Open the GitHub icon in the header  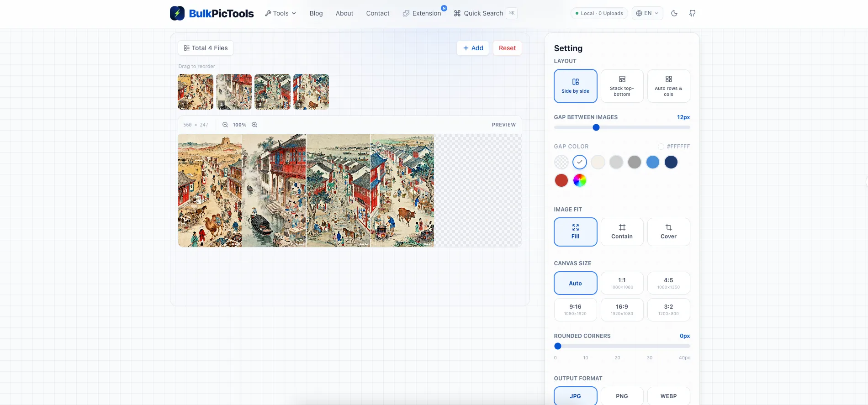tap(693, 13)
